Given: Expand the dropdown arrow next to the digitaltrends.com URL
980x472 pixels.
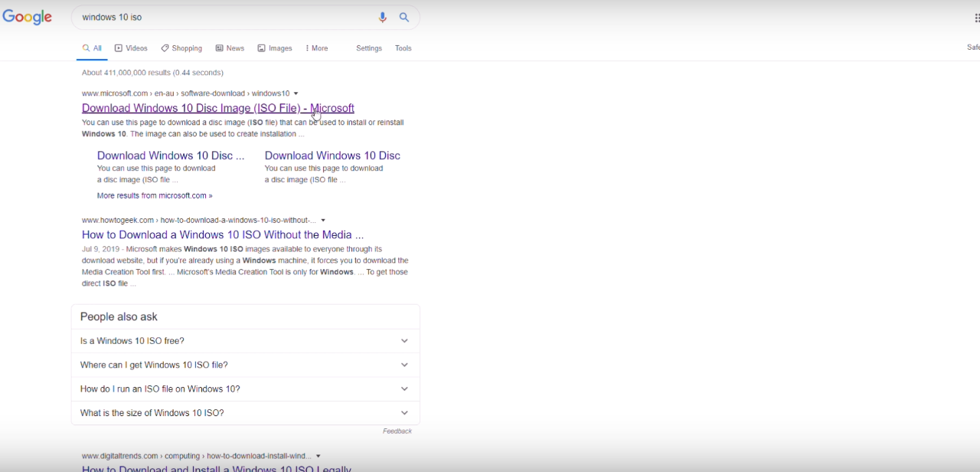Looking at the screenshot, I should click(x=318, y=457).
